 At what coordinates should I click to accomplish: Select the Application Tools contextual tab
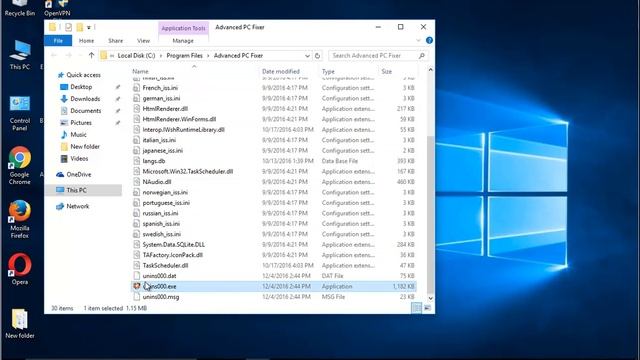183,28
